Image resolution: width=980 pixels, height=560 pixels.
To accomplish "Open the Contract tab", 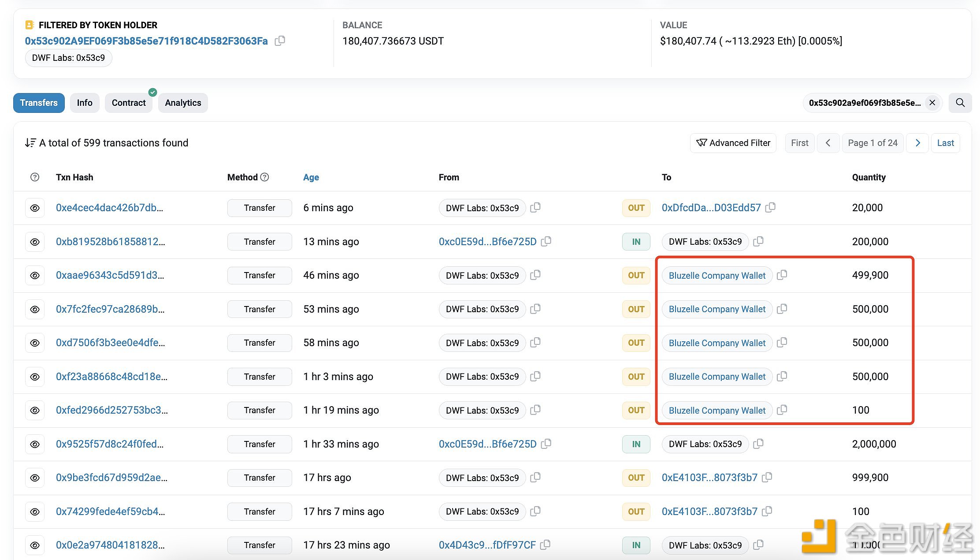I will tap(129, 103).
